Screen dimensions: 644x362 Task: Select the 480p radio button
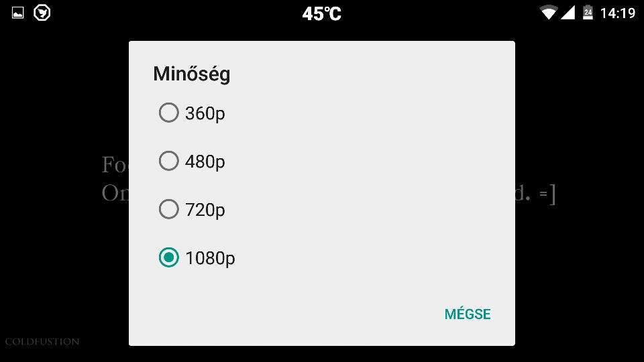(169, 161)
